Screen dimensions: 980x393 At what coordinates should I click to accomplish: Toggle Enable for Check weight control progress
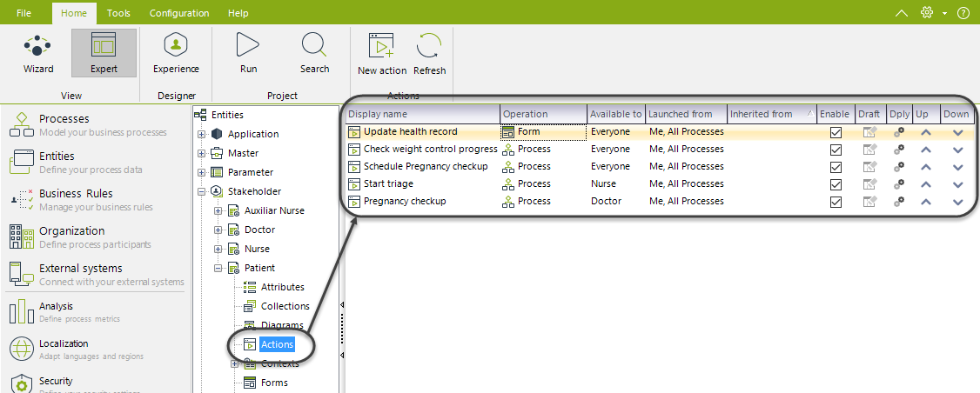(835, 150)
